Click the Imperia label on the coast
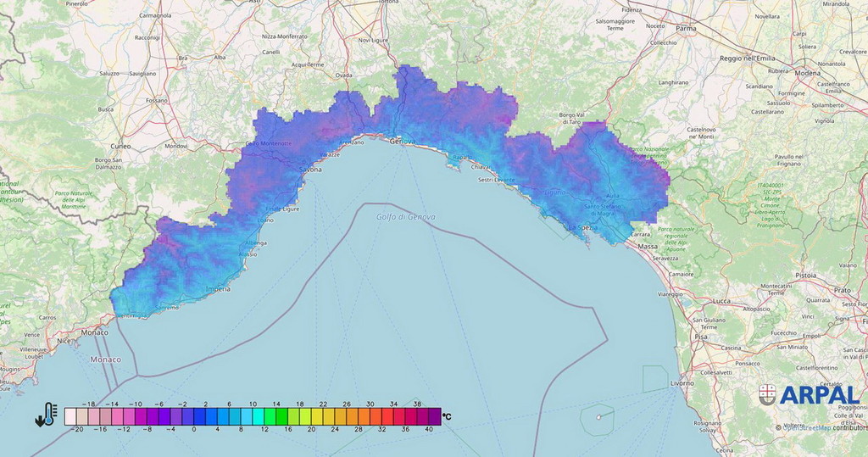The width and height of the screenshot is (868, 457). [x=218, y=290]
